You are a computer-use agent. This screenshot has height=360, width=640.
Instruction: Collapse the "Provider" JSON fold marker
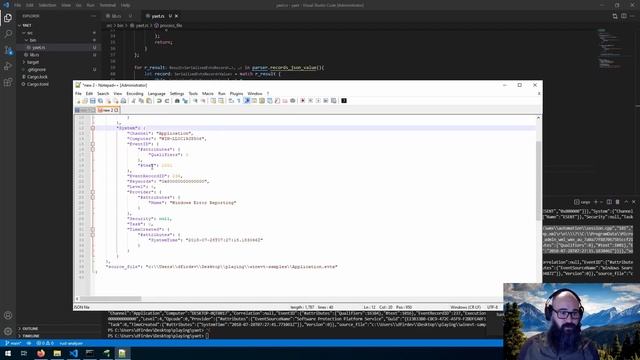click(93, 192)
